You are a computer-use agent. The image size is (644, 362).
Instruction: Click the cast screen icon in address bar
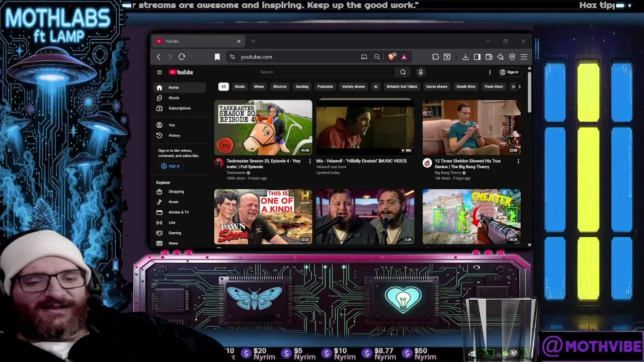click(364, 57)
